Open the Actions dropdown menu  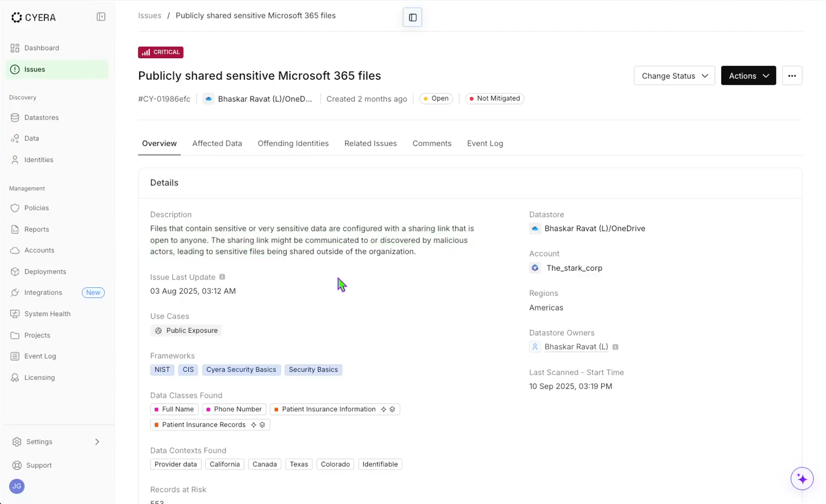(748, 76)
